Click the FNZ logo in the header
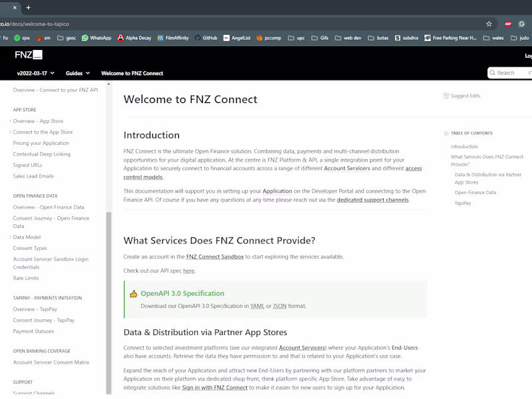Viewport: 532px width, 399px height. click(x=28, y=55)
